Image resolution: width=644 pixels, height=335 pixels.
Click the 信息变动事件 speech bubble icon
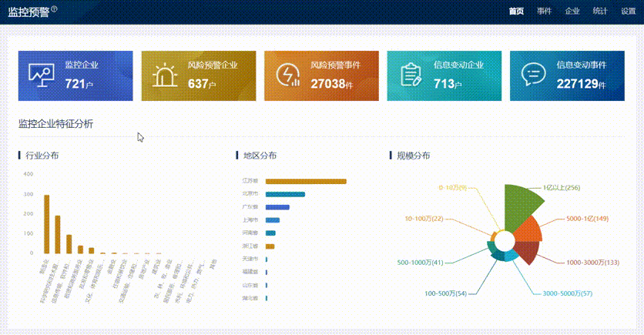point(534,75)
